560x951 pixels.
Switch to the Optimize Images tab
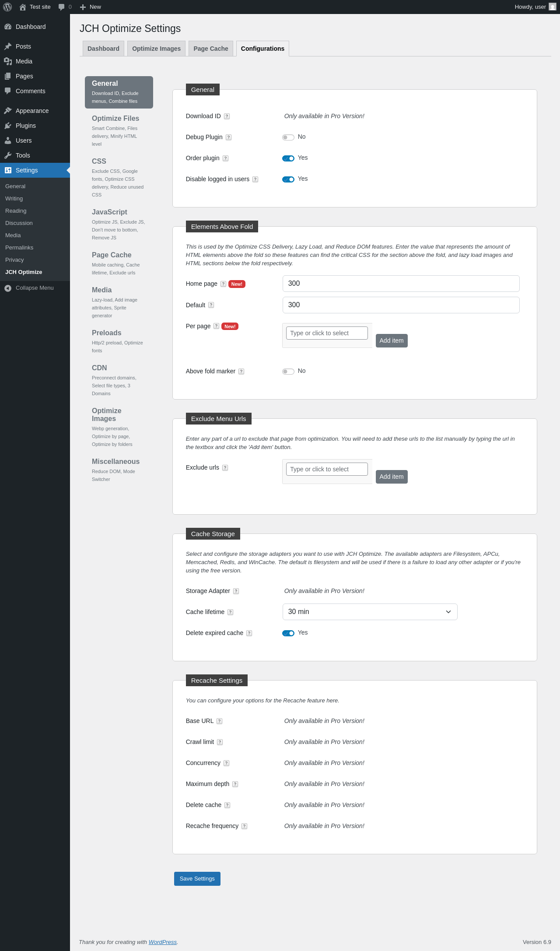click(156, 49)
